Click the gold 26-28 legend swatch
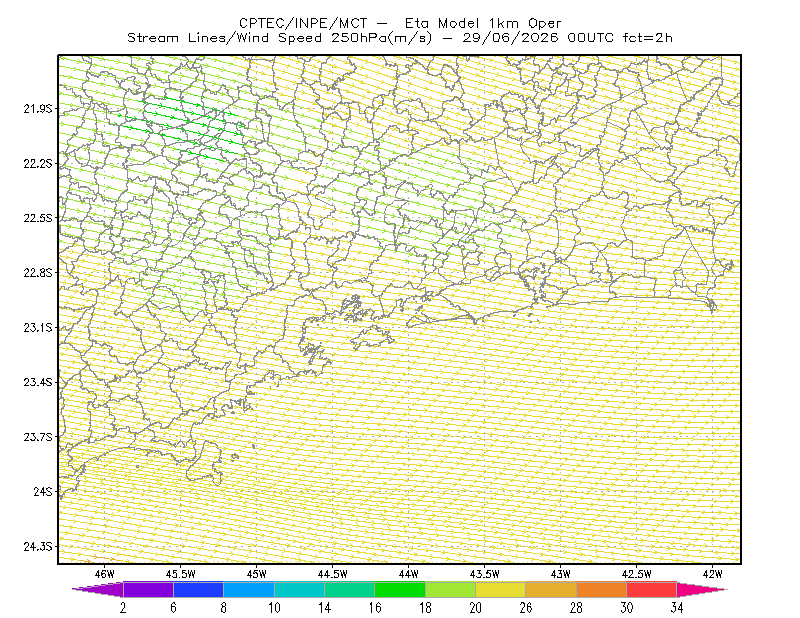Image resolution: width=800 pixels, height=618 pixels. coord(551,589)
